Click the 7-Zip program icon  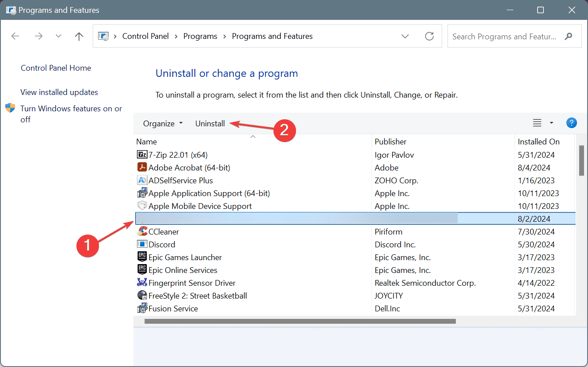(x=142, y=155)
